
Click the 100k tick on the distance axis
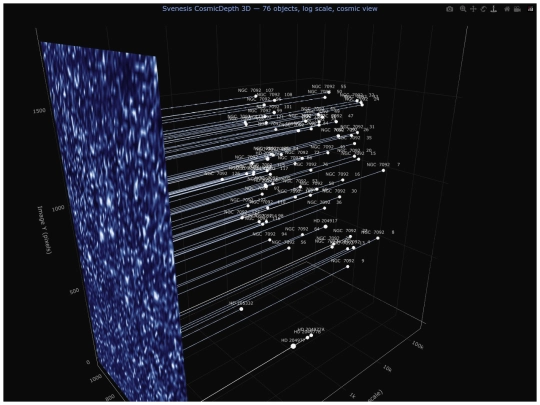417,344
